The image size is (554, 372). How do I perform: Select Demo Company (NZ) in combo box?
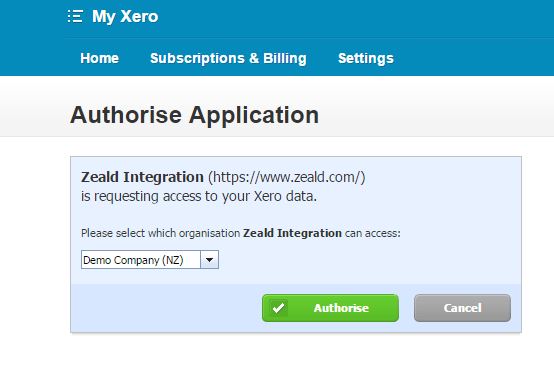point(150,260)
